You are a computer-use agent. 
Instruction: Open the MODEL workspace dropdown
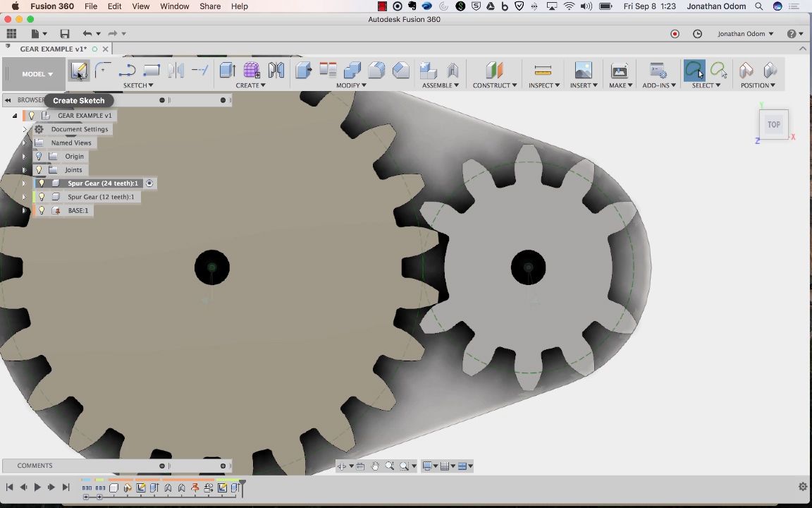click(x=37, y=74)
